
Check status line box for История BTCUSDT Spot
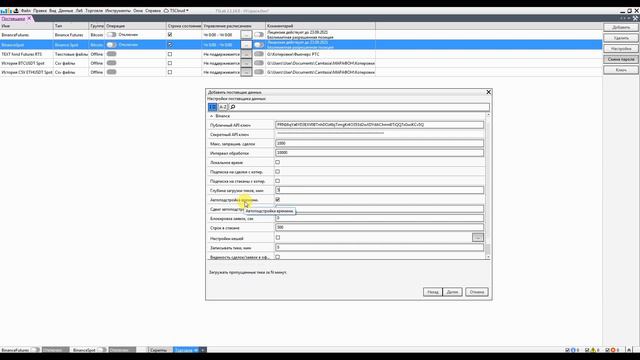pyautogui.click(x=170, y=63)
